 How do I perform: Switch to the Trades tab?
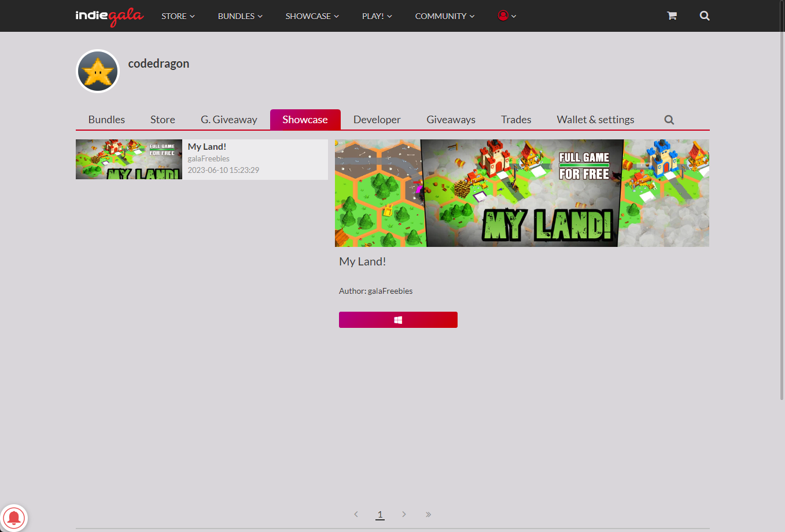click(x=516, y=120)
